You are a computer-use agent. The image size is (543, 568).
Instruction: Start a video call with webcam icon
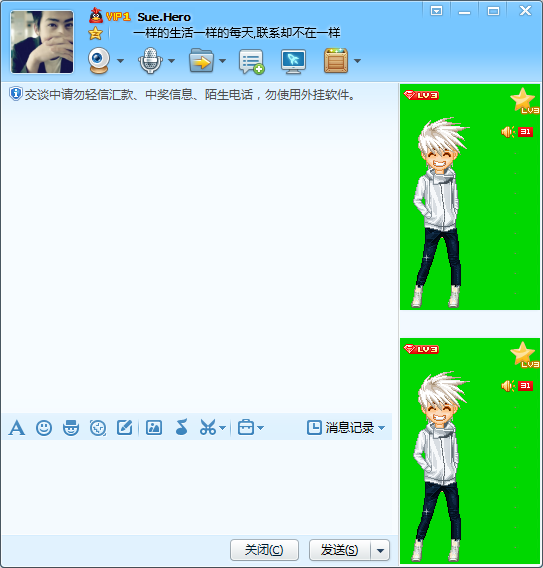tap(99, 61)
